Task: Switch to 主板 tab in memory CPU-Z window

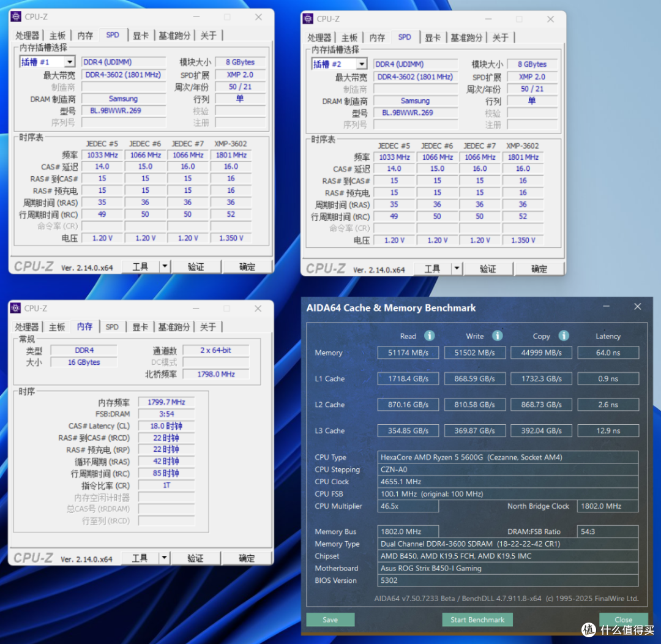Action: pyautogui.click(x=57, y=327)
